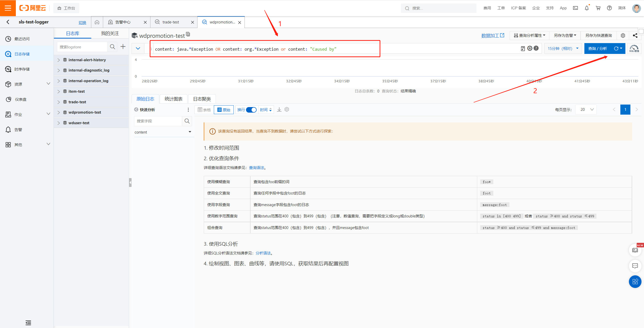
Task: Click the download logs icon
Action: pos(279,110)
